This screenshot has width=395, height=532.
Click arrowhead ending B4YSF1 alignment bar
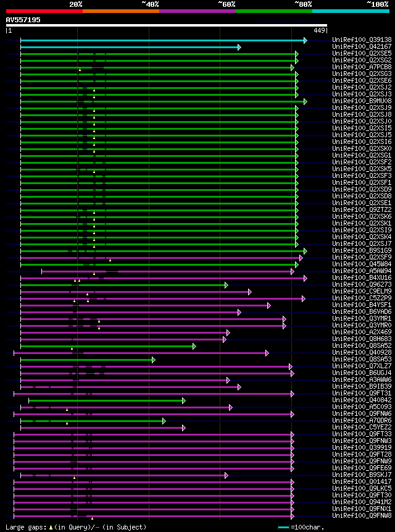268,305
